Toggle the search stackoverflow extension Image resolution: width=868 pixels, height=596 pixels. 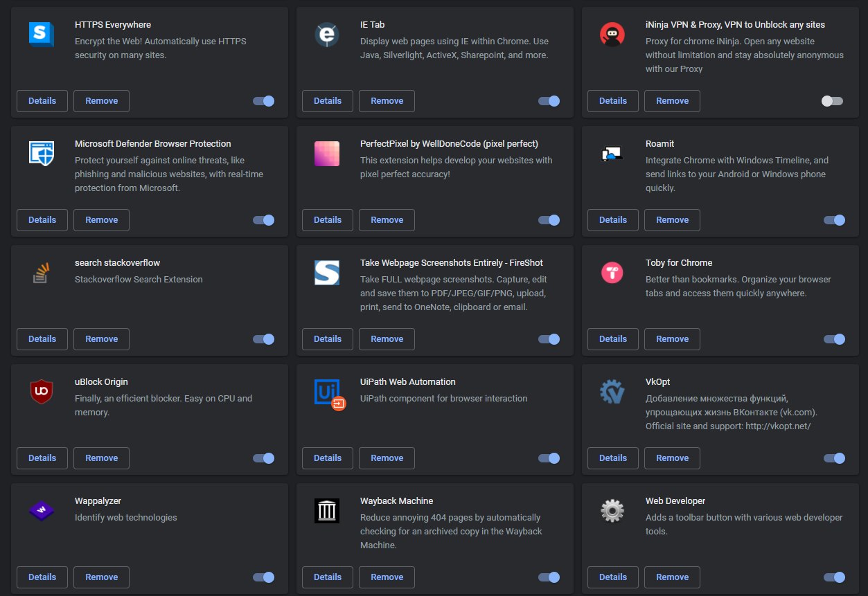(x=264, y=339)
